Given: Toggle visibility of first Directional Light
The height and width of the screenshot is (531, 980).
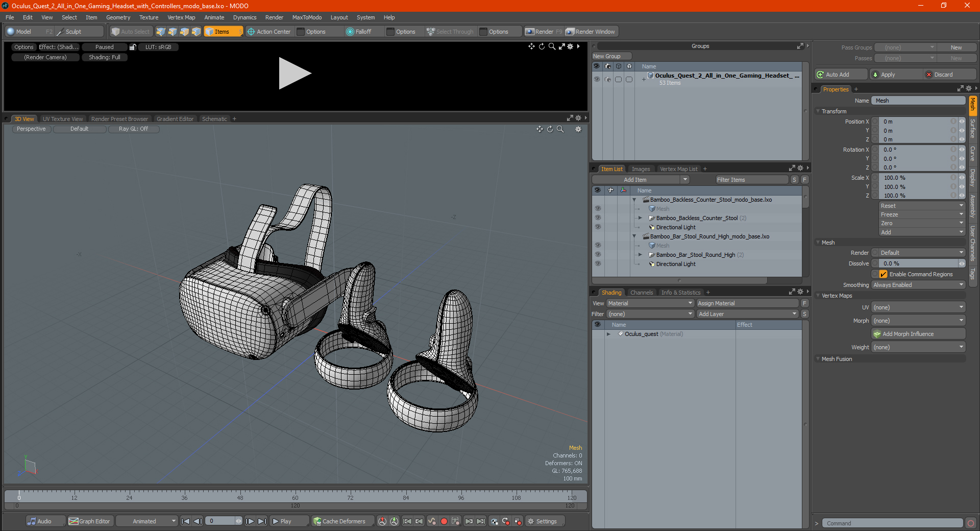Looking at the screenshot, I should pos(598,227).
